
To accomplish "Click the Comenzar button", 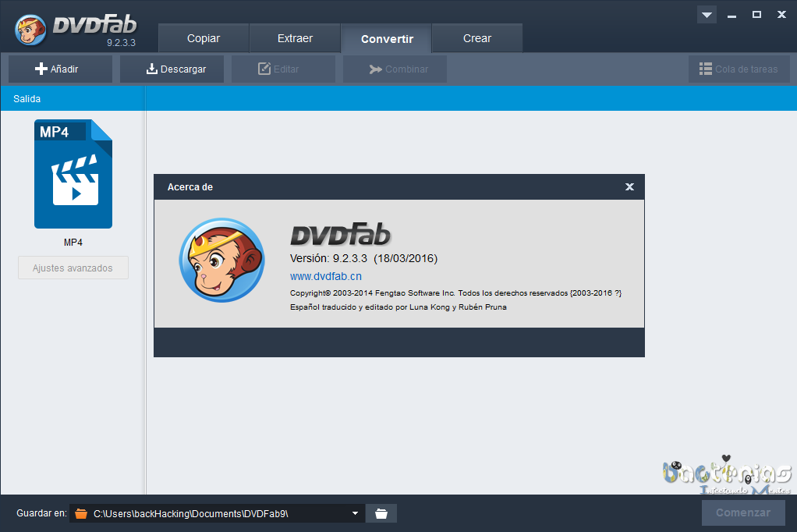I will point(743,512).
